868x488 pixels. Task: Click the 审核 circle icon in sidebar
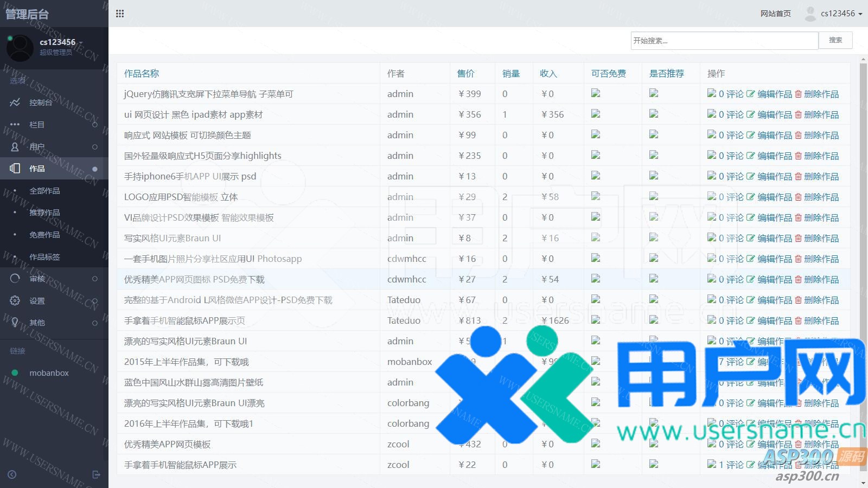(x=15, y=278)
